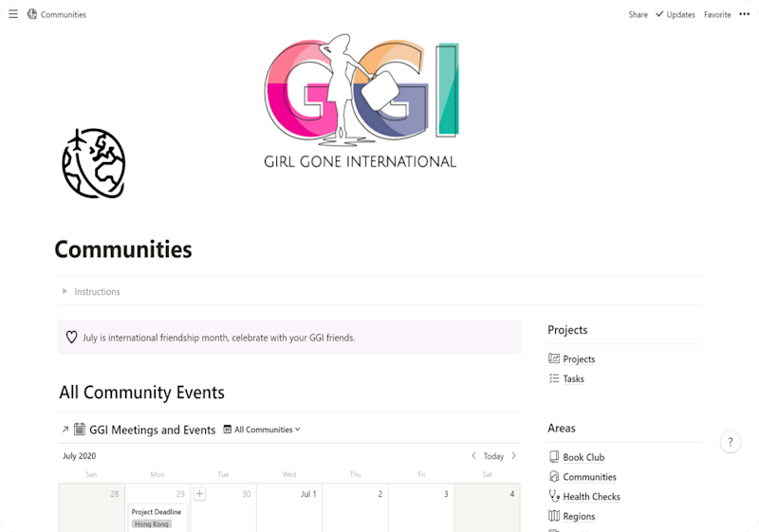Open the Communities link under Areas

coord(589,477)
